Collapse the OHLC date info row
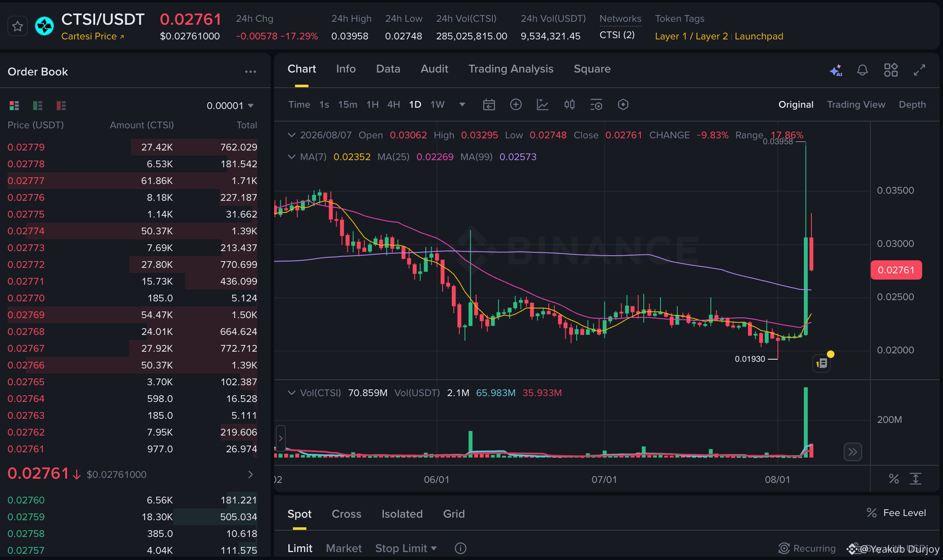 click(292, 135)
